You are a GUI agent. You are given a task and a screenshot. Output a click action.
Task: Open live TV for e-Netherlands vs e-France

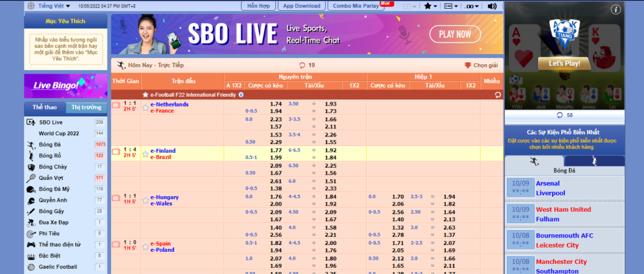[116, 106]
